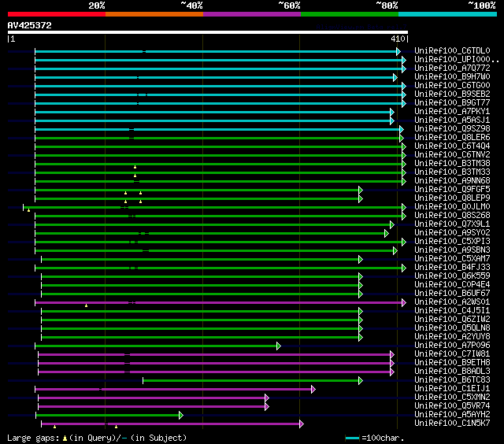Click the UniRef100_A7PKY1 label
The height and width of the screenshot is (444, 504).
click(452, 112)
